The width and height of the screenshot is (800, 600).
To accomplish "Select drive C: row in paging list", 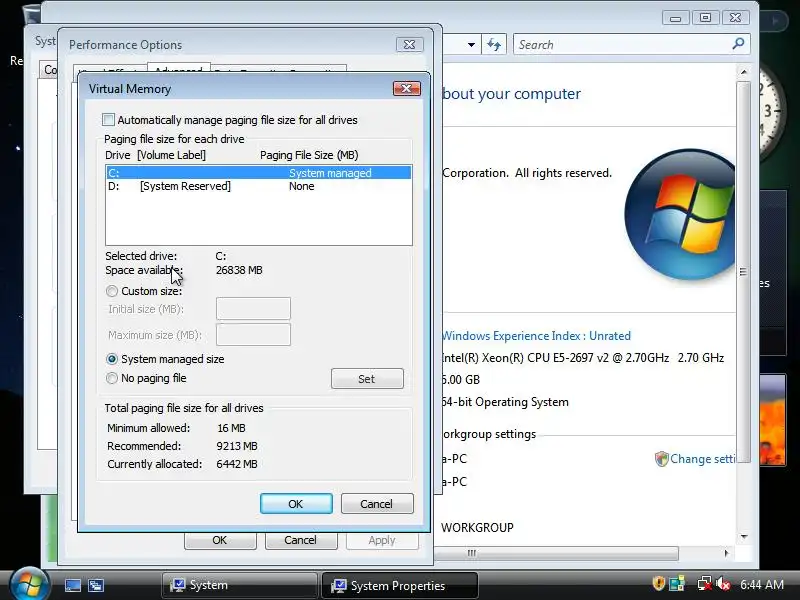I will click(x=259, y=173).
